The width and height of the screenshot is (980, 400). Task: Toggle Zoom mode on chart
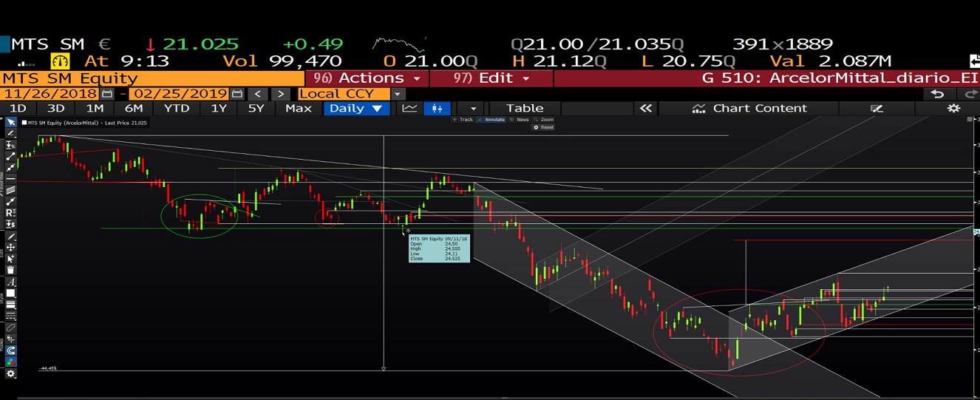543,119
